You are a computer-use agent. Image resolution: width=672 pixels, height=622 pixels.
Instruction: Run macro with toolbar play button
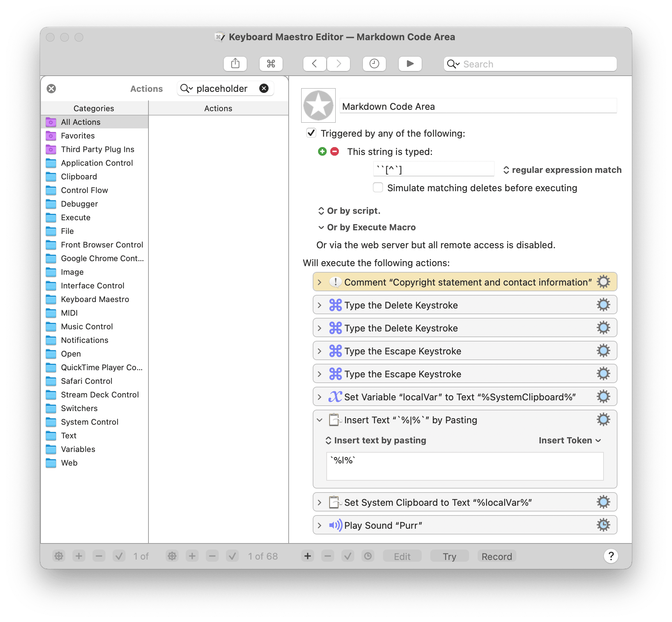410,64
